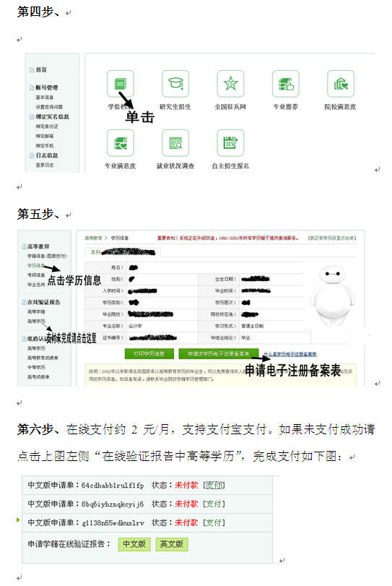
Task: Click the 打印学历信息 button
Action: 149,353
